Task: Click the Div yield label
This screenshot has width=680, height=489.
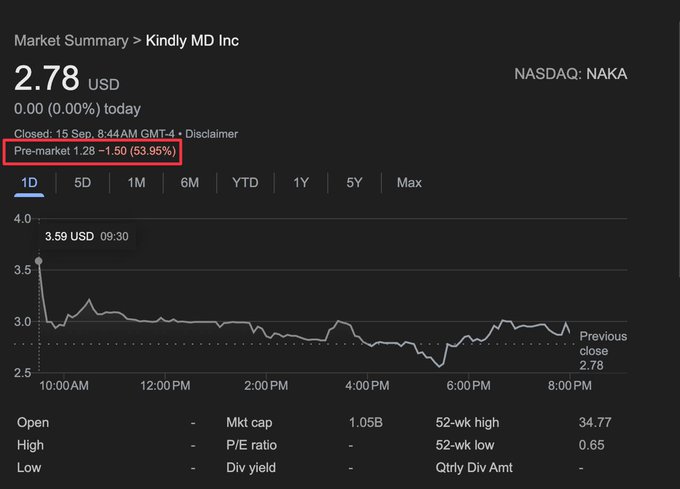Action: pos(251,468)
